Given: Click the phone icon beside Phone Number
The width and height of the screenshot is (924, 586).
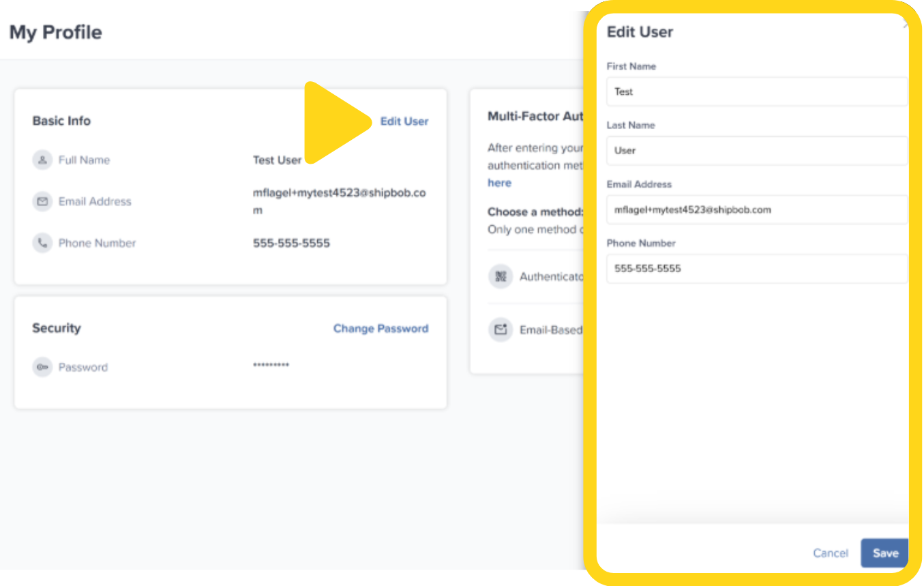Looking at the screenshot, I should [x=42, y=243].
